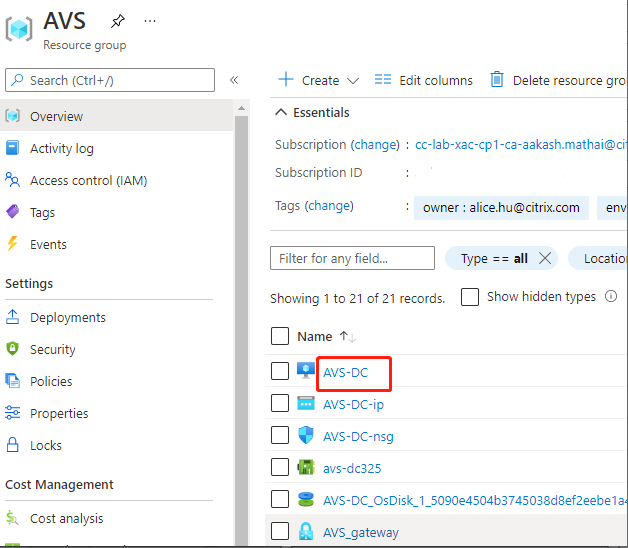Viewport: 628px width, 548px height.
Task: Open the AVS-DC resource link
Action: coord(346,373)
